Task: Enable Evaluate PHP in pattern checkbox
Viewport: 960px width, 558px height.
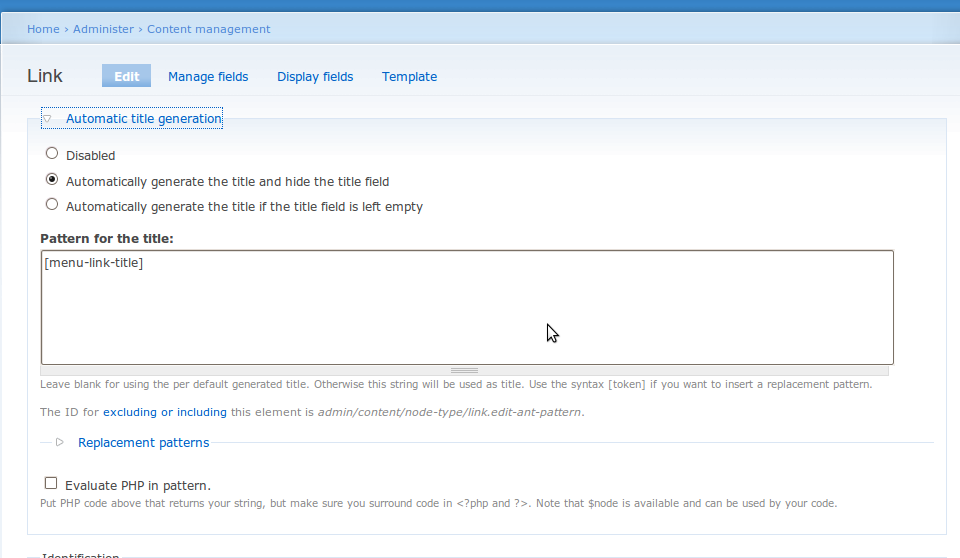Action: 51,483
